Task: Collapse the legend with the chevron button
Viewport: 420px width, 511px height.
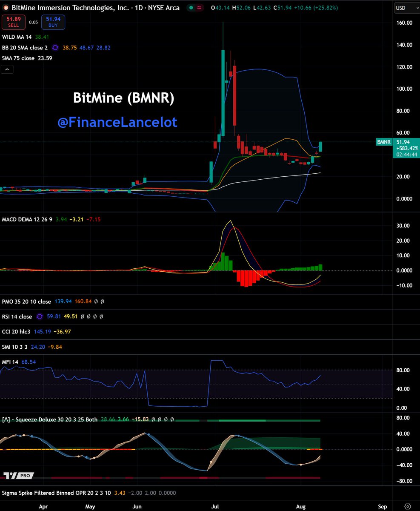Action: (7, 69)
